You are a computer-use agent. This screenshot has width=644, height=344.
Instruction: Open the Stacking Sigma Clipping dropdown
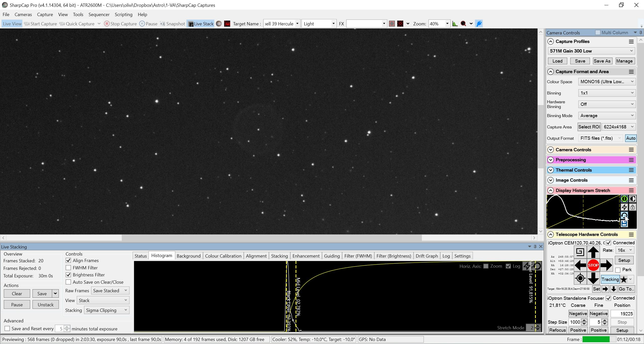107,310
